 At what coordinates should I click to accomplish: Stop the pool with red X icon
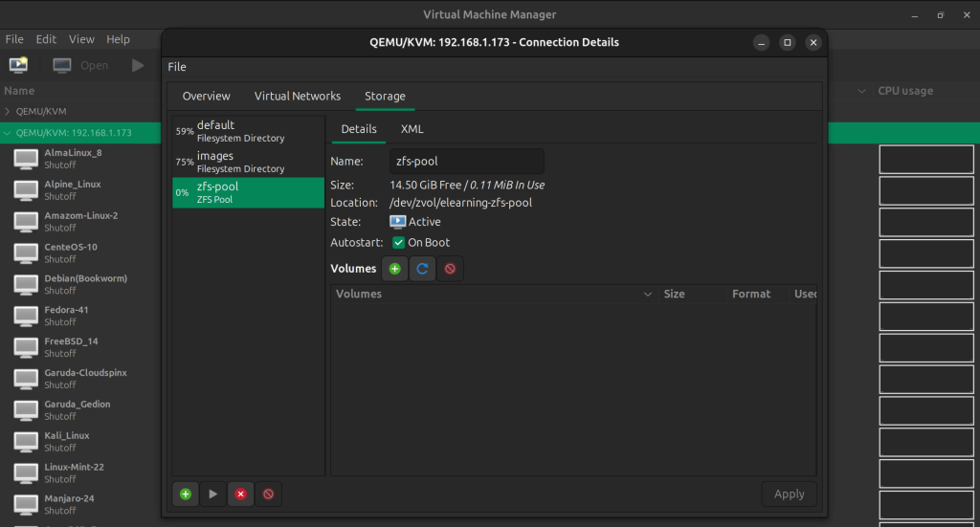coord(240,494)
